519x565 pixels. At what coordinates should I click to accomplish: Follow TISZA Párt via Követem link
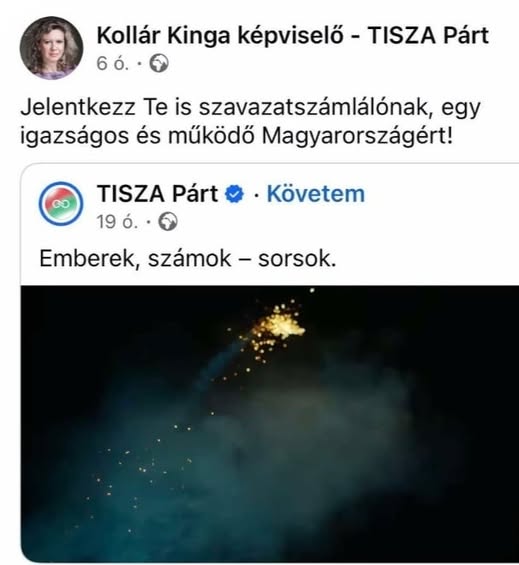pos(316,194)
